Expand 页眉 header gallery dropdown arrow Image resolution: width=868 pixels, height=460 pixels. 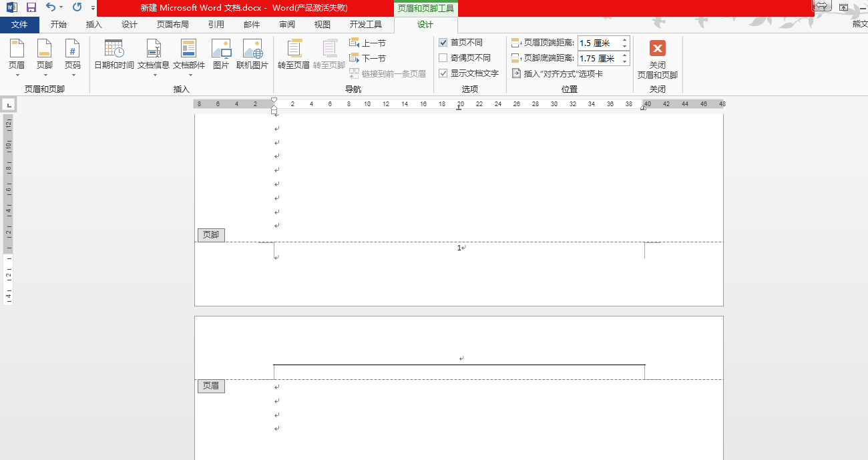(x=17, y=75)
